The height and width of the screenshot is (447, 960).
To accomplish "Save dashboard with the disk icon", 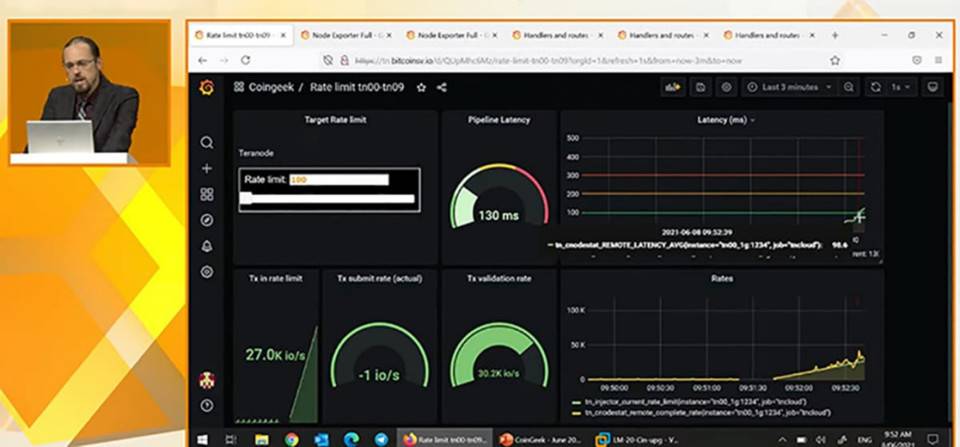I will (700, 88).
